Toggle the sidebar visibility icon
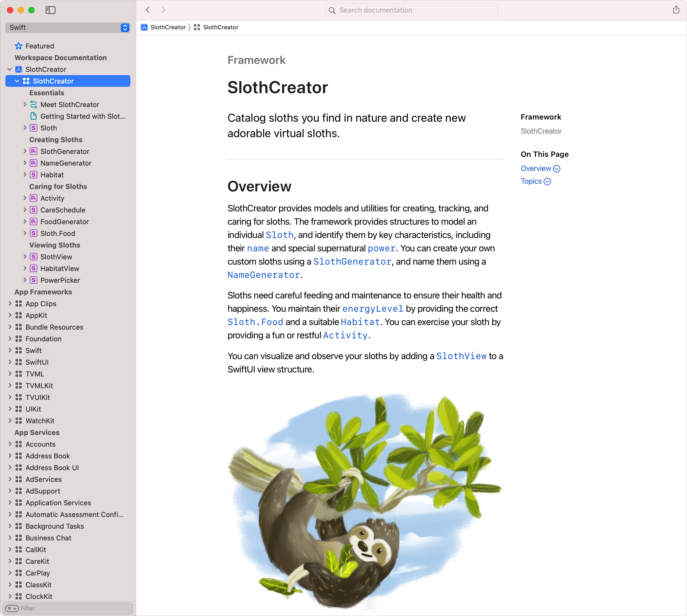 pyautogui.click(x=51, y=10)
